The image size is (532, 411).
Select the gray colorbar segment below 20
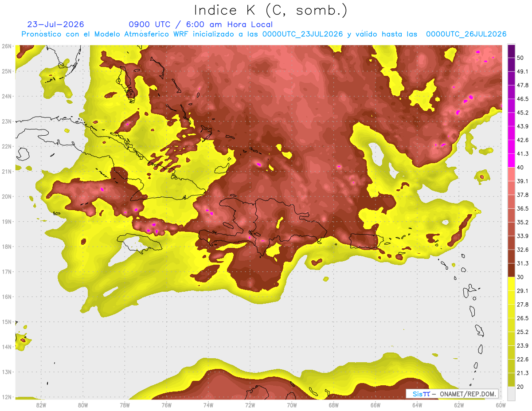coord(511,393)
